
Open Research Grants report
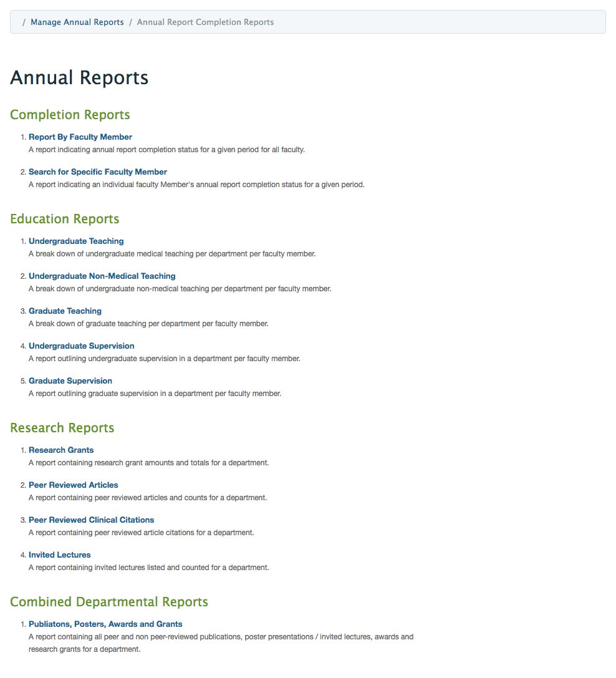[61, 450]
